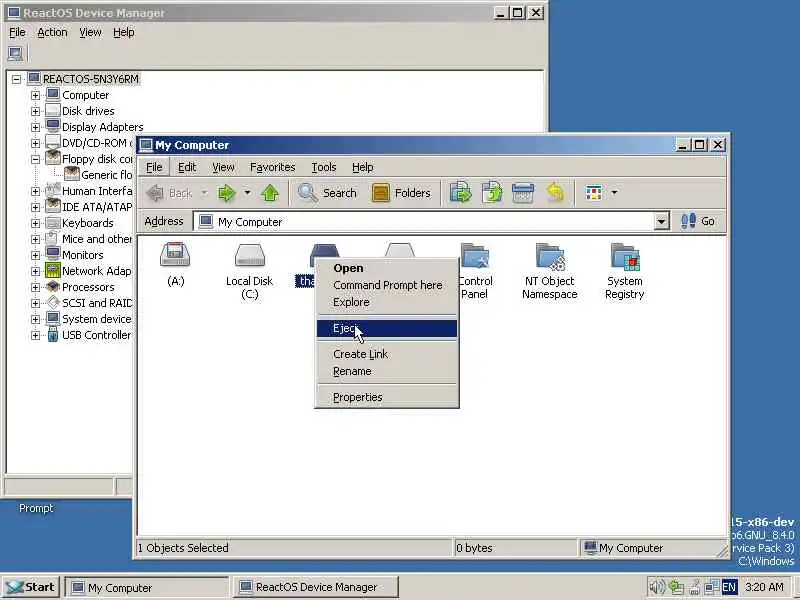This screenshot has height=600, width=800.
Task: Collapse the Floppy disk controllers node
Action: coord(35,159)
